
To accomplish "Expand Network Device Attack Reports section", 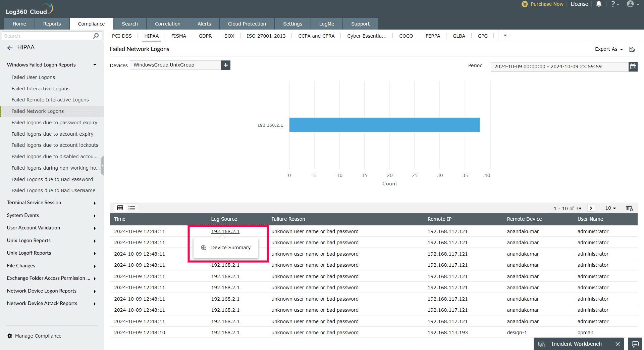I will [95, 304].
